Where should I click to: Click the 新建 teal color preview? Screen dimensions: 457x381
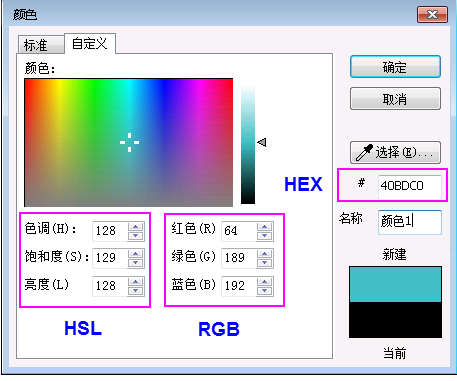pyautogui.click(x=395, y=284)
